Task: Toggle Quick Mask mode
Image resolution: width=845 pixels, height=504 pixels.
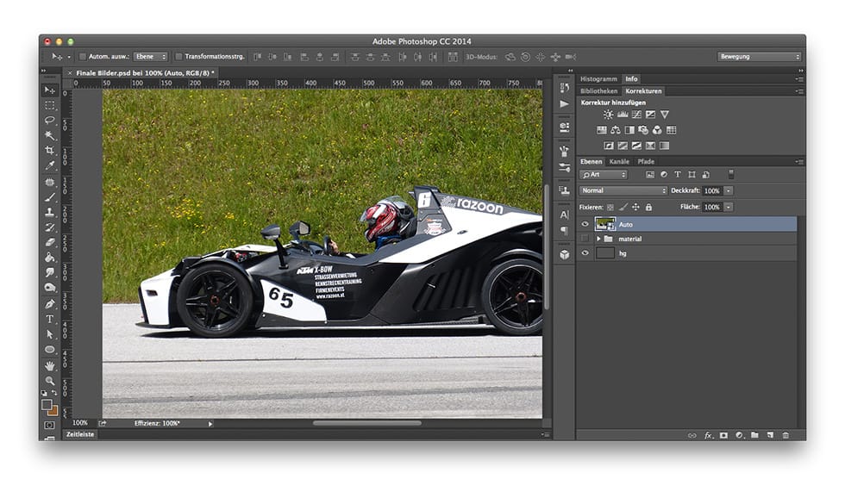Action: pos(50,426)
